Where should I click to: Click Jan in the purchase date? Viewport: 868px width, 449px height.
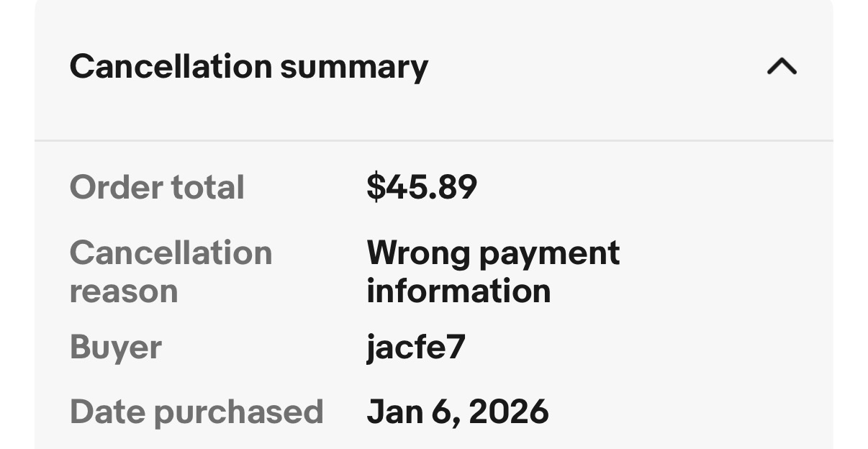(392, 412)
